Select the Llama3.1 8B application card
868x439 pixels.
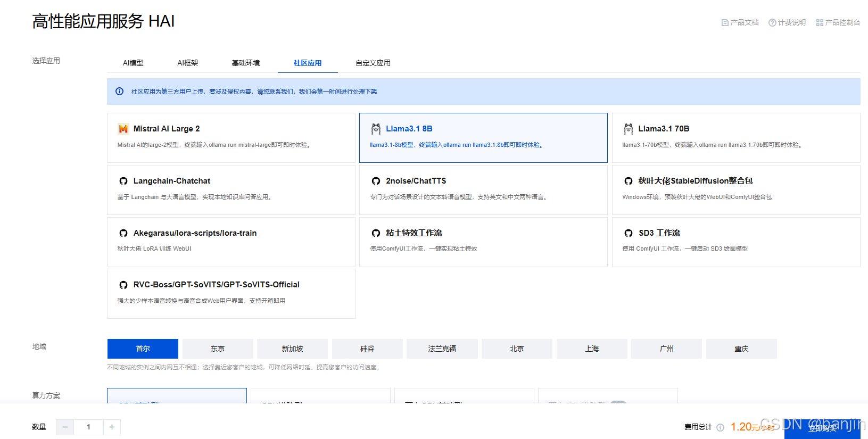click(x=483, y=138)
